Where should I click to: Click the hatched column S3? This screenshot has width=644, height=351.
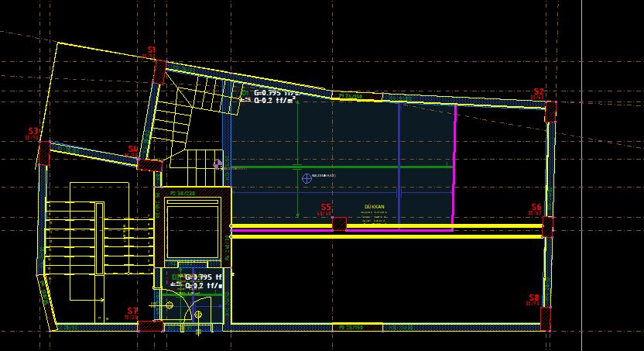pyautogui.click(x=44, y=152)
